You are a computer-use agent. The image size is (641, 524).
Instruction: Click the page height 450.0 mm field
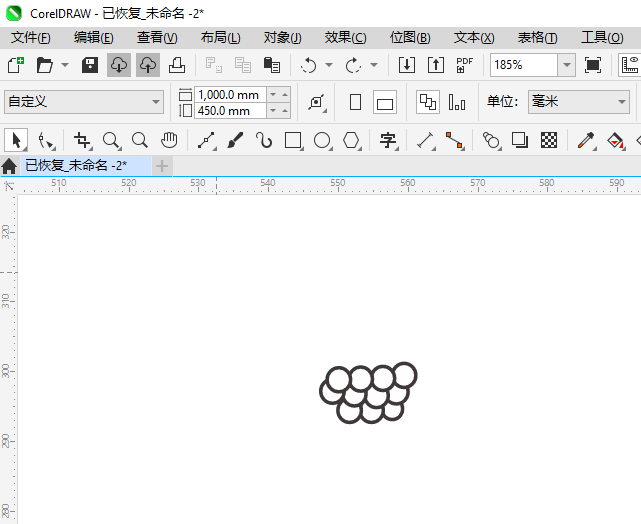(x=230, y=111)
